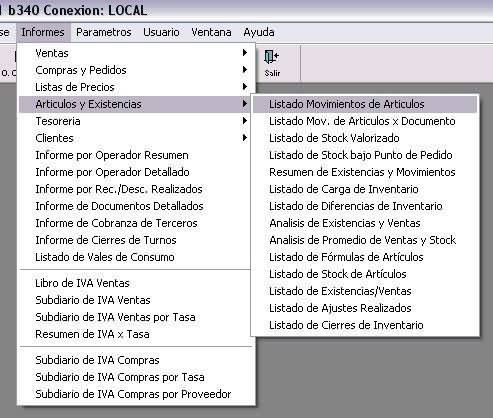The image size is (493, 418).
Task: Open the Usuario menu
Action: pyautogui.click(x=161, y=32)
